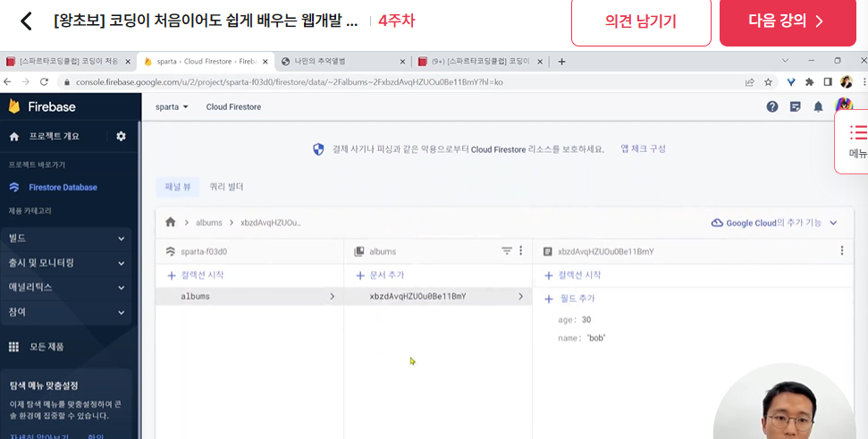The height and width of the screenshot is (439, 868).
Task: Expand the 애널리틱스 sidebar category
Action: click(x=66, y=287)
